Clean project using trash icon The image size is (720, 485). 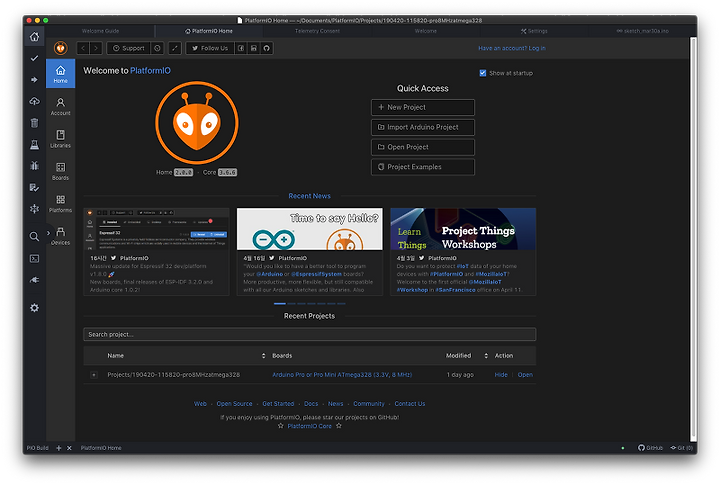[34, 123]
